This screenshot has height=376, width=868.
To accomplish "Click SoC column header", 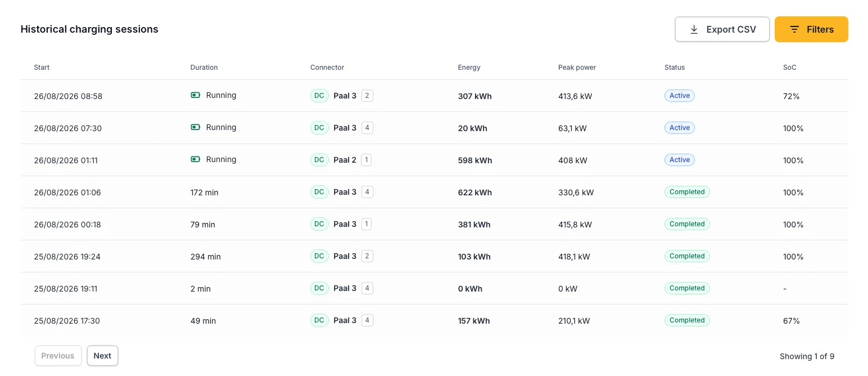I will [790, 68].
